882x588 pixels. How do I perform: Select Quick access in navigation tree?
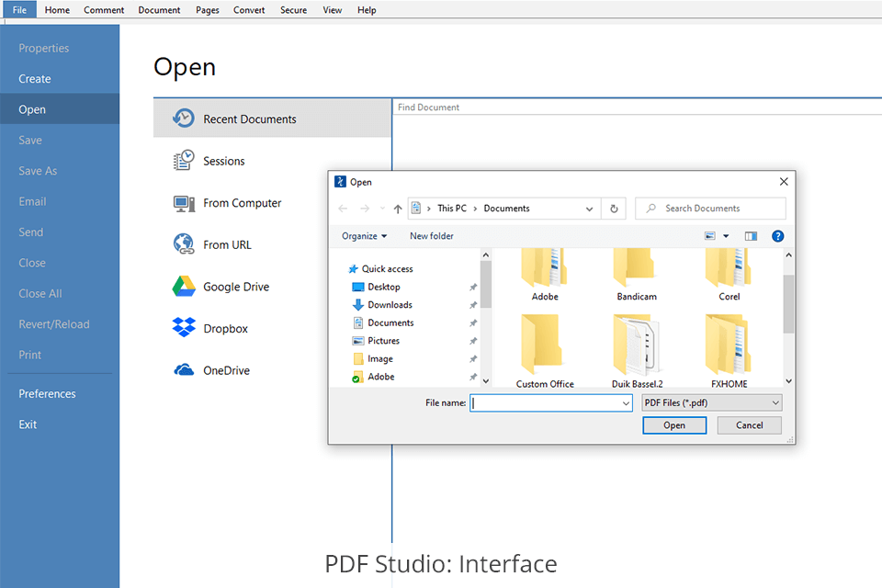pyautogui.click(x=387, y=268)
